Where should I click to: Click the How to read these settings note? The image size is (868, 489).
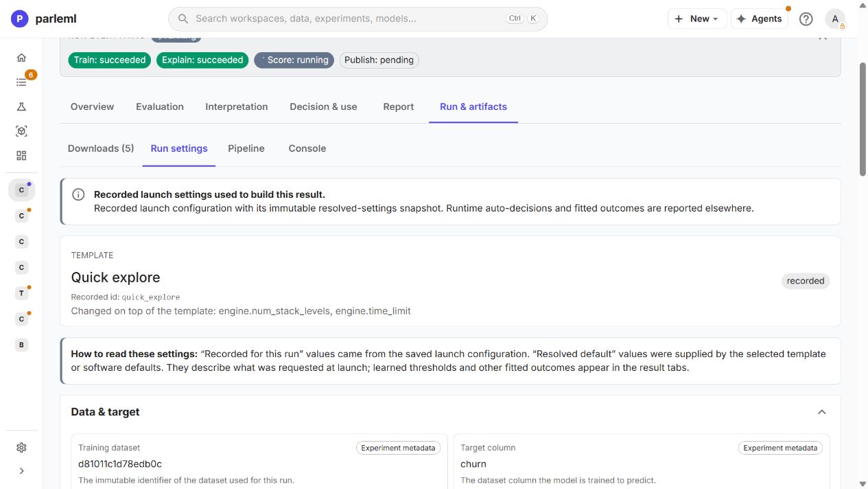pos(450,361)
